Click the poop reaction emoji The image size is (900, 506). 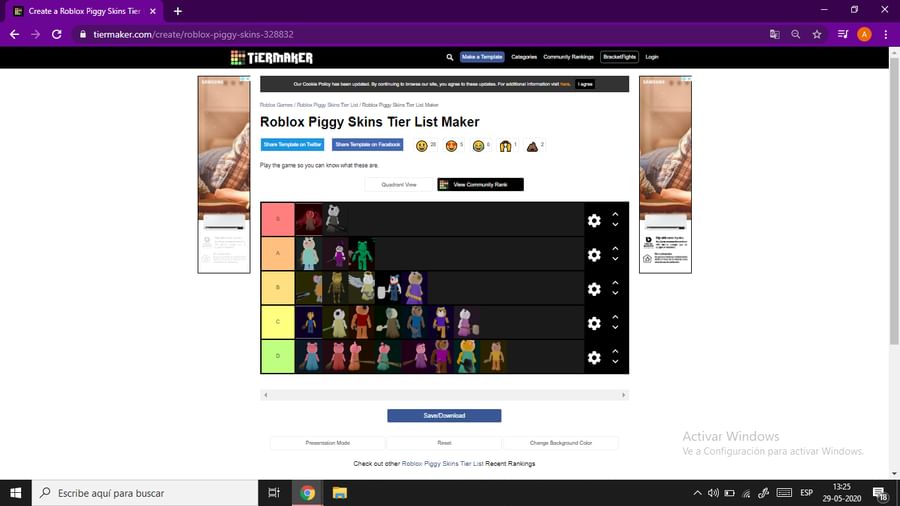532,146
